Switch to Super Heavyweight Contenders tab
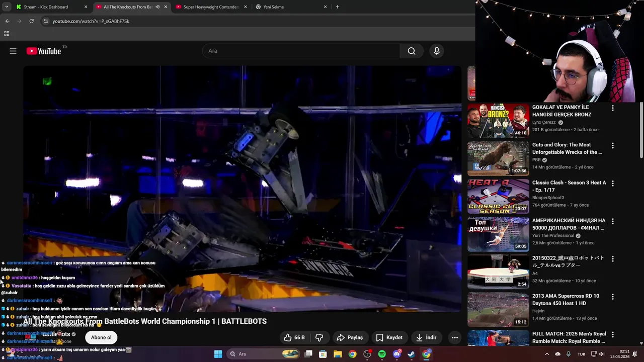Screen dimensions: 644x362 [x=211, y=7]
